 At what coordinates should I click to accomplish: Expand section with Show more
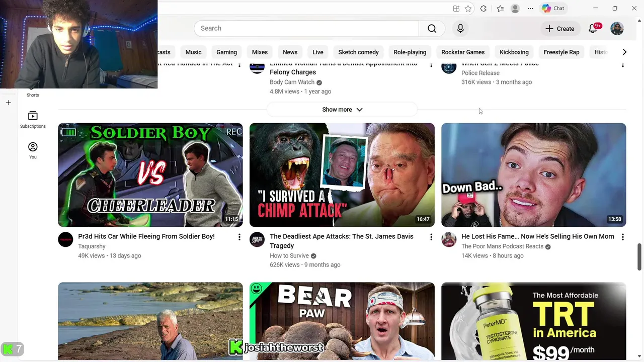tap(342, 110)
